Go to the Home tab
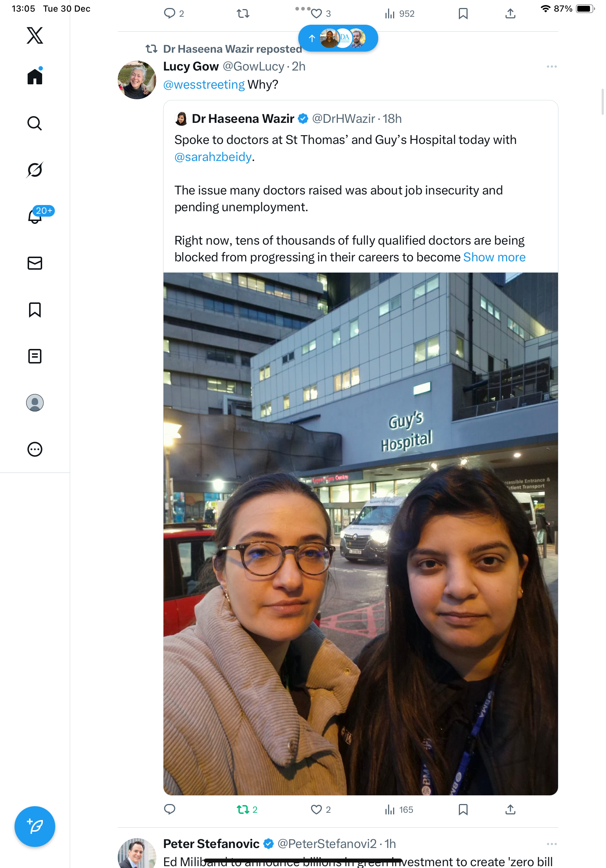 tap(35, 76)
